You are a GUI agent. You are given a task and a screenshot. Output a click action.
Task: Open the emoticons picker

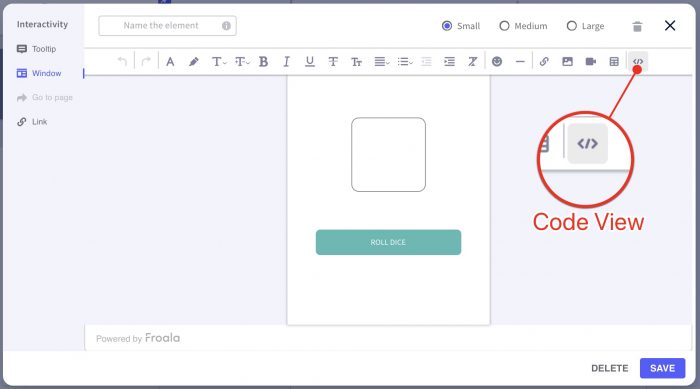497,62
